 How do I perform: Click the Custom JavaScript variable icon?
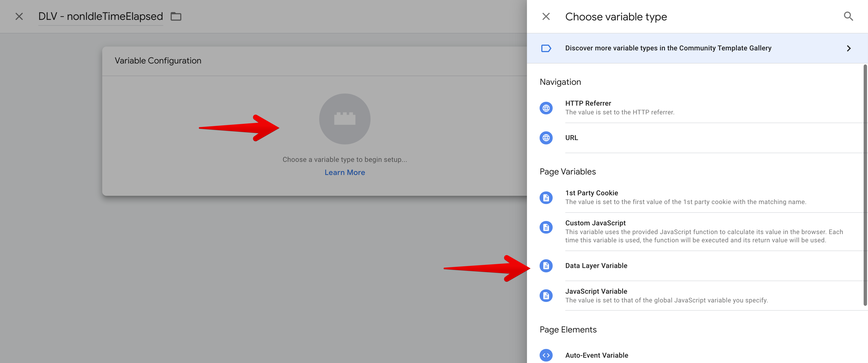[546, 227]
